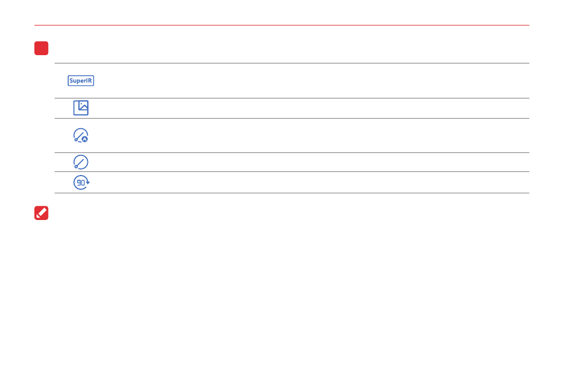Click the solid red square marker

pyautogui.click(x=42, y=48)
